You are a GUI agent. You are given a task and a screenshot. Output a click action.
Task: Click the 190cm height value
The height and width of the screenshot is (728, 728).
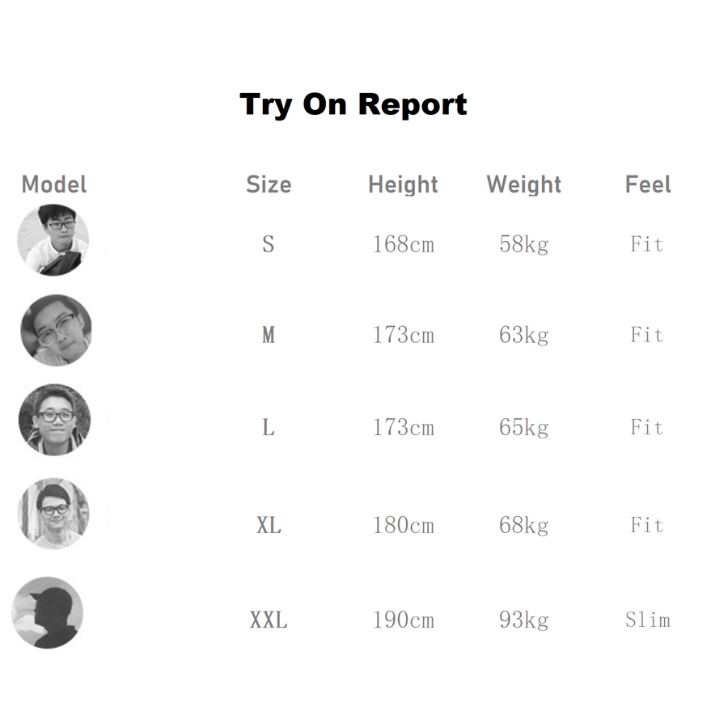(403, 620)
